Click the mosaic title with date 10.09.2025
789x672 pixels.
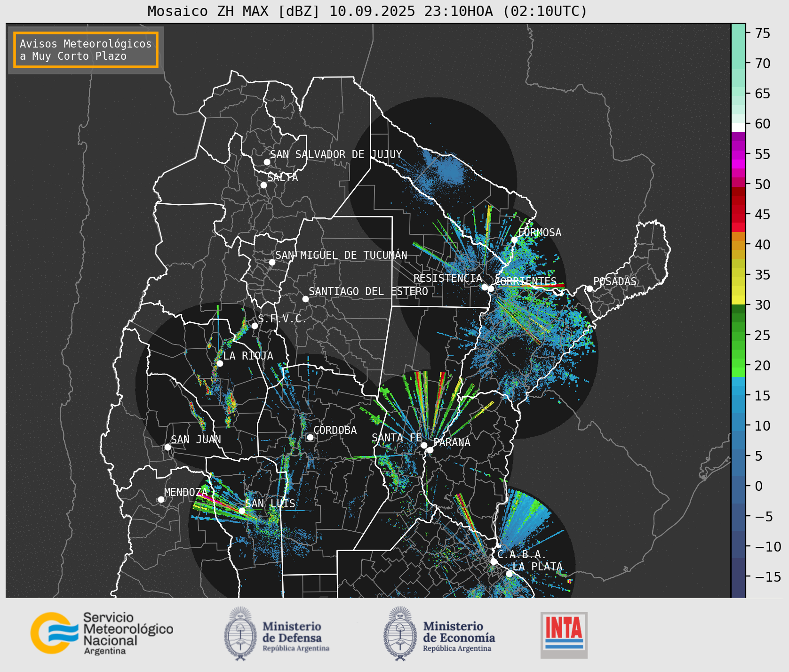[x=367, y=11]
